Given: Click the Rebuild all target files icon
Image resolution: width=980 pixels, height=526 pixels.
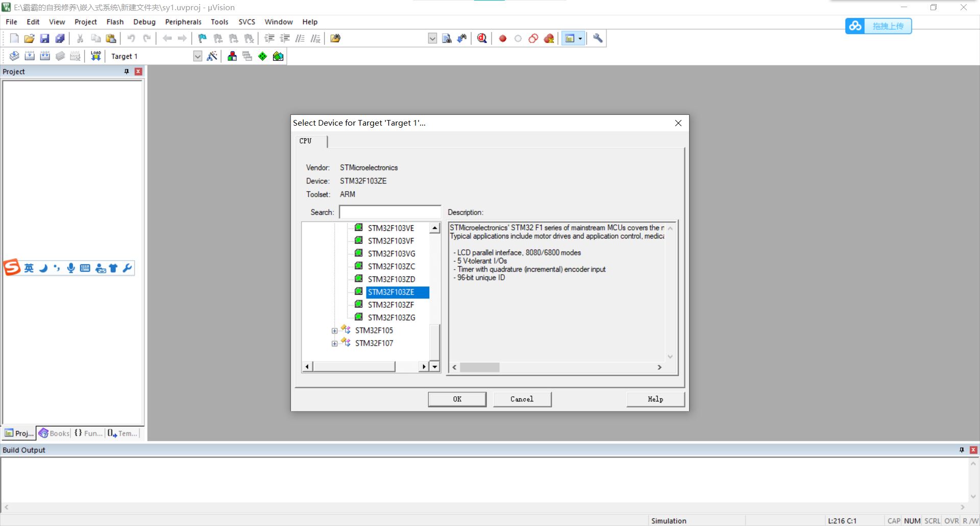Looking at the screenshot, I should 45,56.
